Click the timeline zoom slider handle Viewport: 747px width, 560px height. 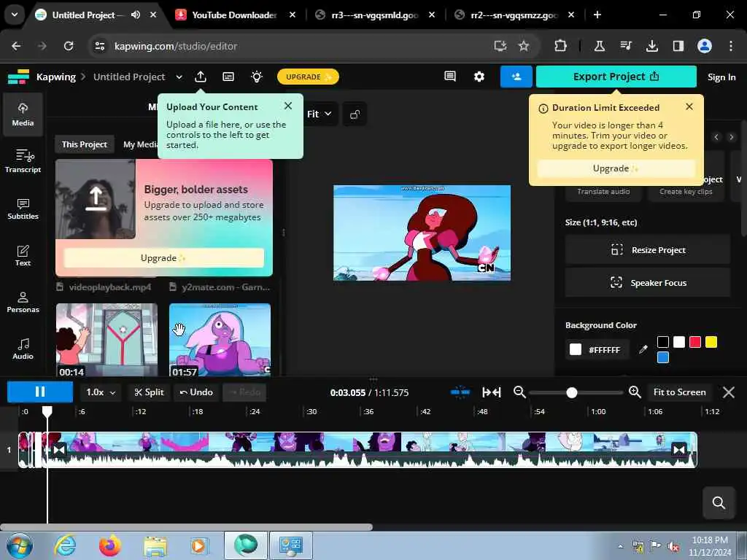coord(572,392)
